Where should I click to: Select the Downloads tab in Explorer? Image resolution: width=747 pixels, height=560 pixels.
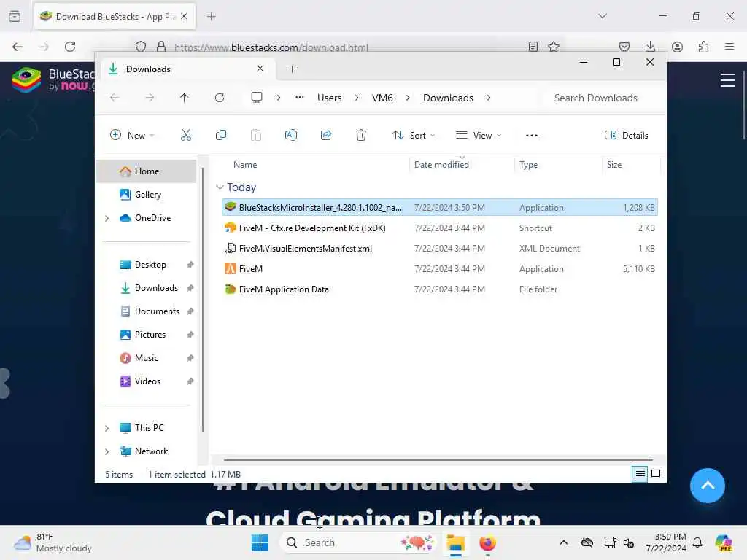[x=186, y=69]
